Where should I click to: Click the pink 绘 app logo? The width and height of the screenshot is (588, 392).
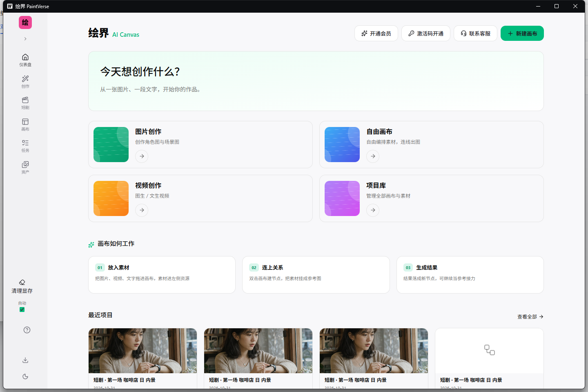[x=25, y=22]
